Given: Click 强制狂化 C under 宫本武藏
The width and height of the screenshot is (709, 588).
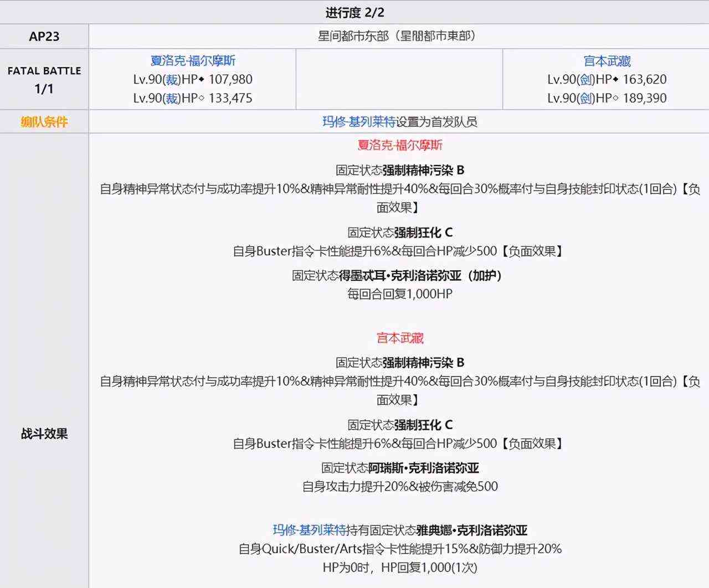Looking at the screenshot, I should (423, 425).
